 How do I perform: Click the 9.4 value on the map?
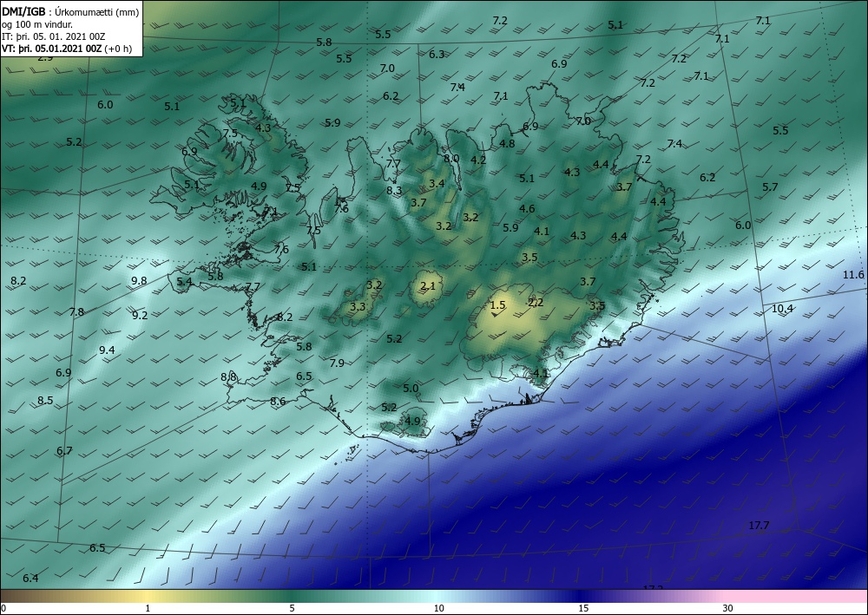tap(107, 350)
